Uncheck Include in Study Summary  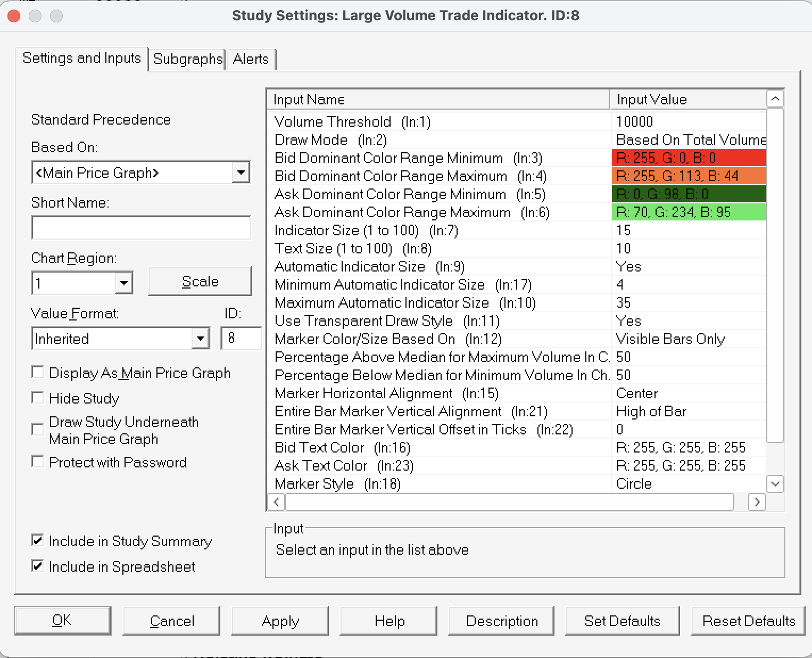[x=38, y=540]
